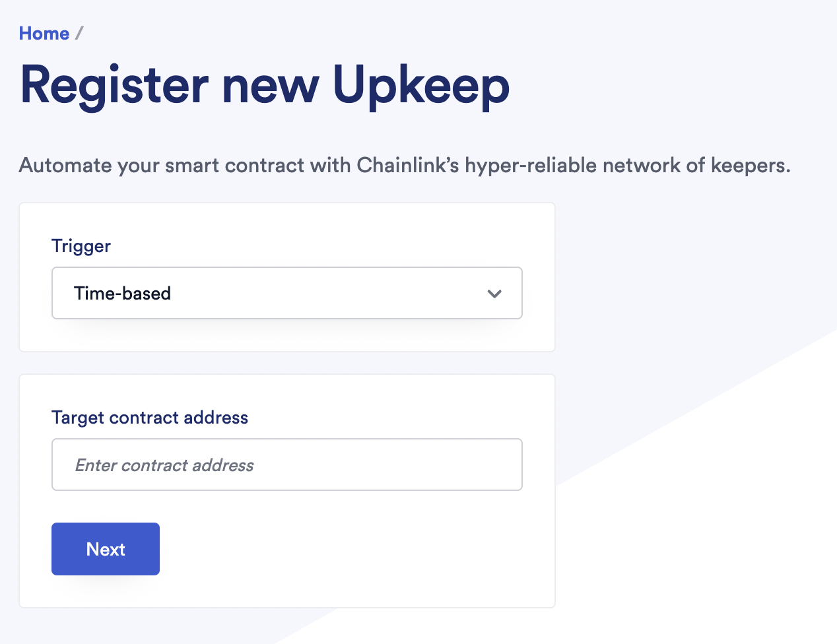This screenshot has width=837, height=644.
Task: Click the Home breadcrumb link
Action: pyautogui.click(x=44, y=34)
